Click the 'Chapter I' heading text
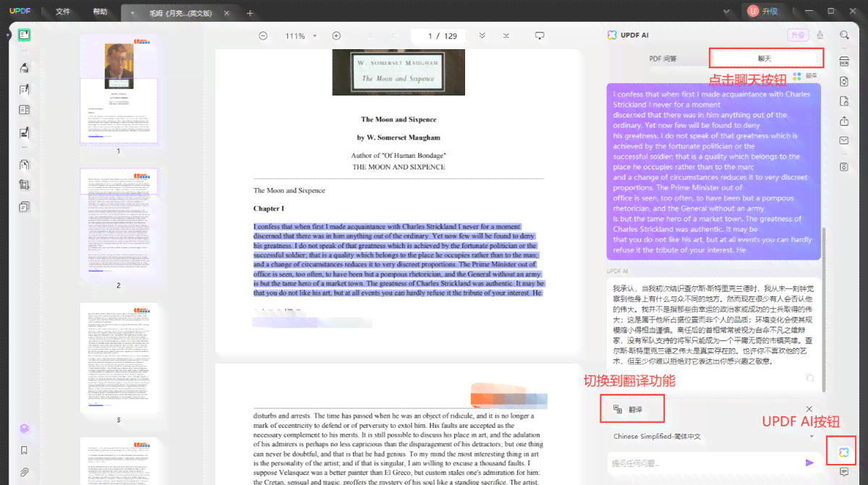The image size is (868, 485). pos(268,208)
